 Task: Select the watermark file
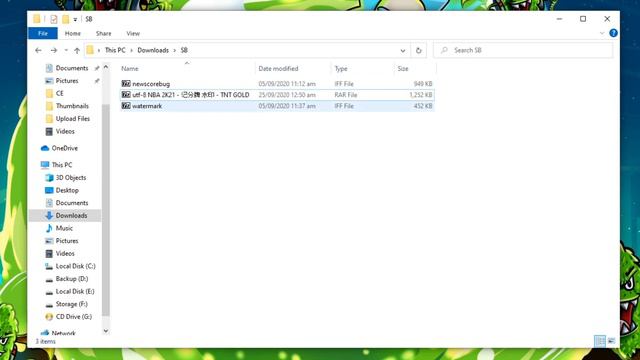click(277, 106)
